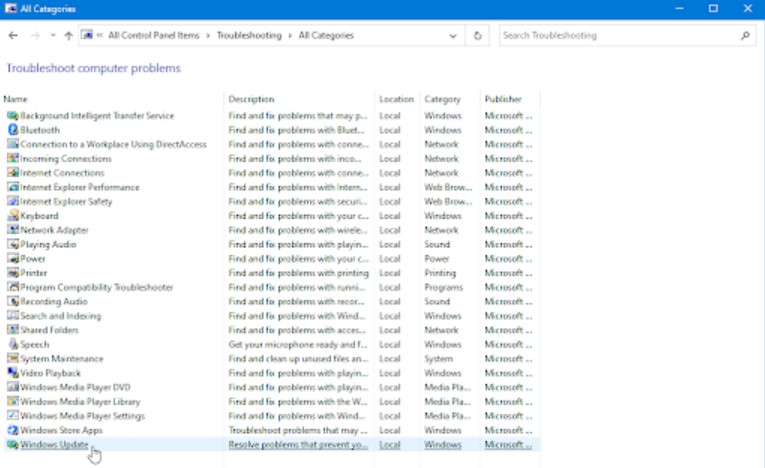Select the Power troubleshooter name

point(33,259)
